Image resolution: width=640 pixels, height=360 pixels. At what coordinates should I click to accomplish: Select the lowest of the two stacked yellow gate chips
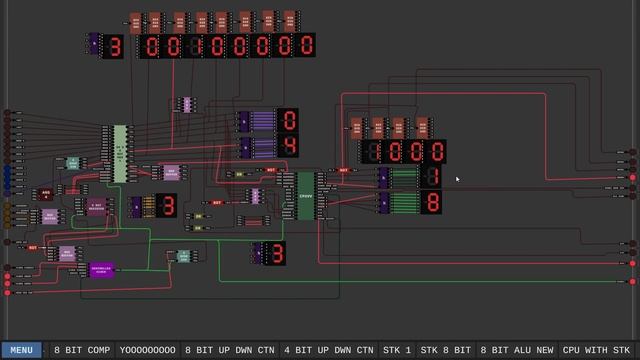(198, 228)
